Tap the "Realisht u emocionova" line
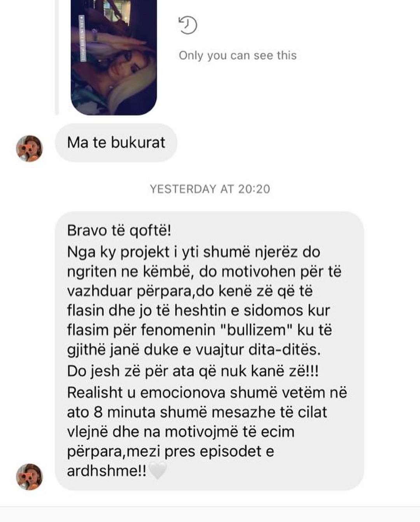The image size is (420, 522). coord(207,393)
